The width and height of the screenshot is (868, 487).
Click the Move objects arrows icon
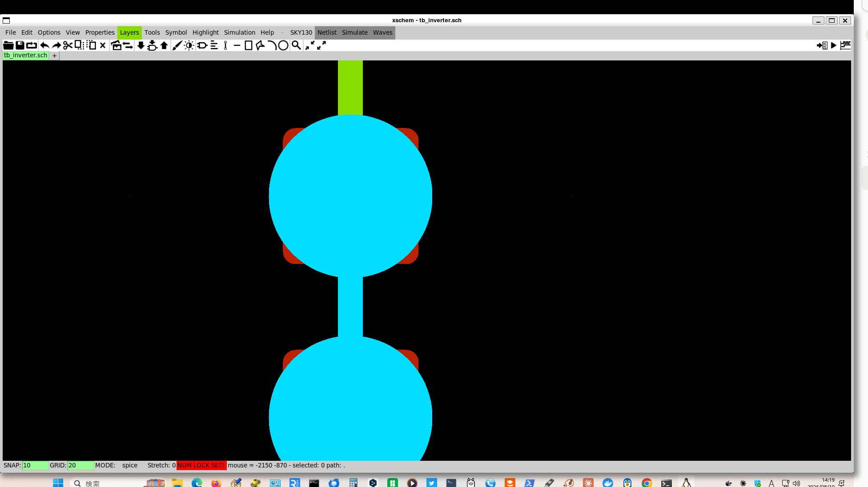coord(128,45)
